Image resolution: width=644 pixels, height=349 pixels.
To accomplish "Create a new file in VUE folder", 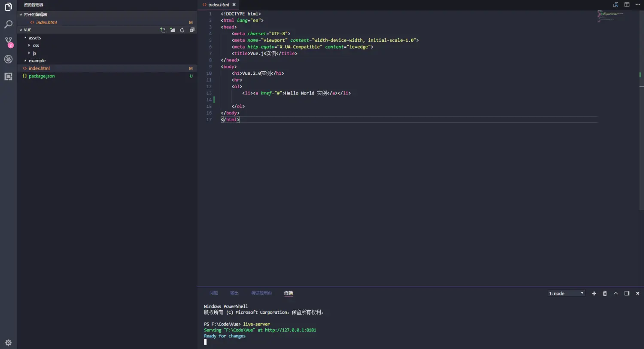I will (163, 30).
